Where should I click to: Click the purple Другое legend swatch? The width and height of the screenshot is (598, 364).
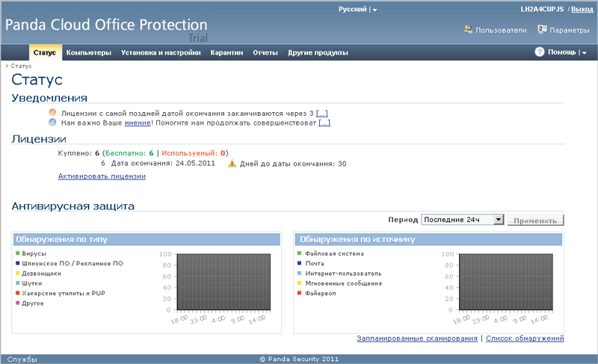[x=17, y=303]
